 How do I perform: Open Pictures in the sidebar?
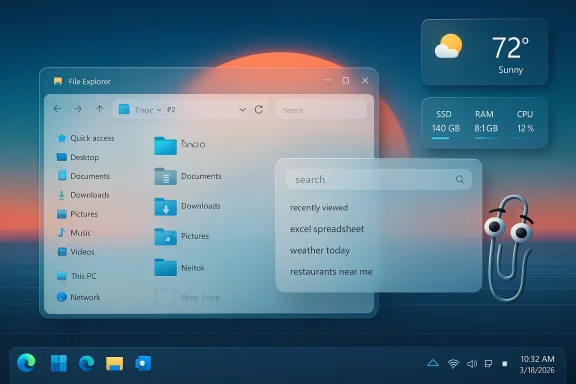[78, 214]
